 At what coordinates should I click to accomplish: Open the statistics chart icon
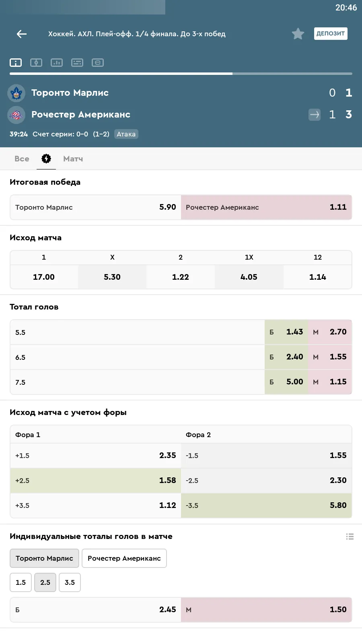pyautogui.click(x=57, y=62)
